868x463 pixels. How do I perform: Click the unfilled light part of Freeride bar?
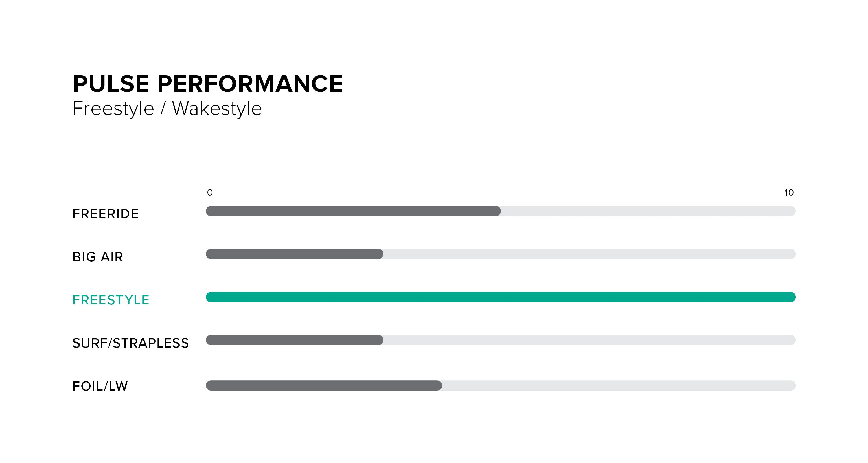pyautogui.click(x=648, y=211)
